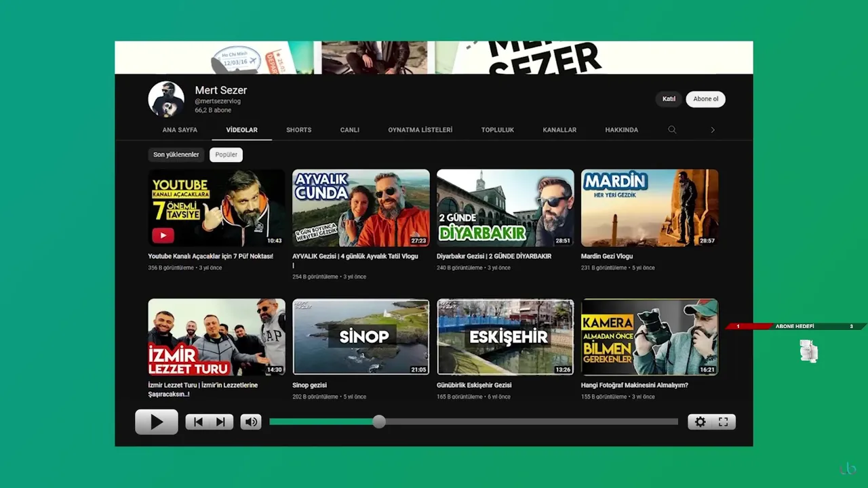868x488 pixels.
Task: Click Mert Sezer channel avatar
Action: point(166,100)
